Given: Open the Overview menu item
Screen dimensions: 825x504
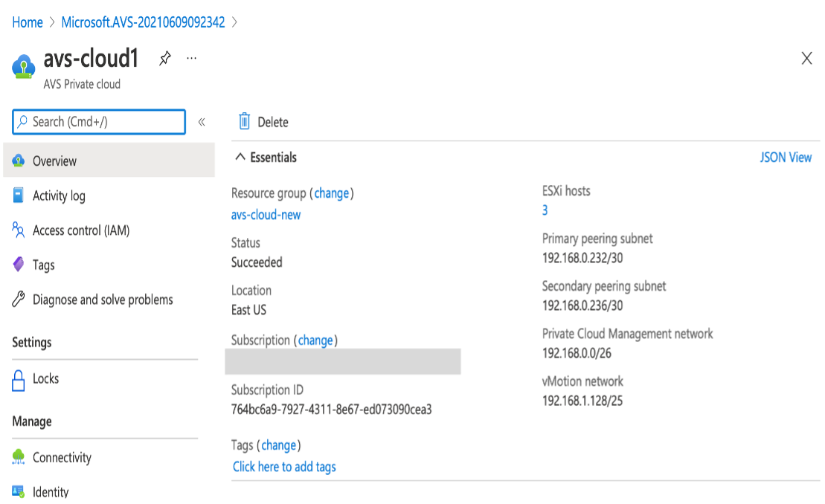Looking at the screenshot, I should (x=109, y=161).
